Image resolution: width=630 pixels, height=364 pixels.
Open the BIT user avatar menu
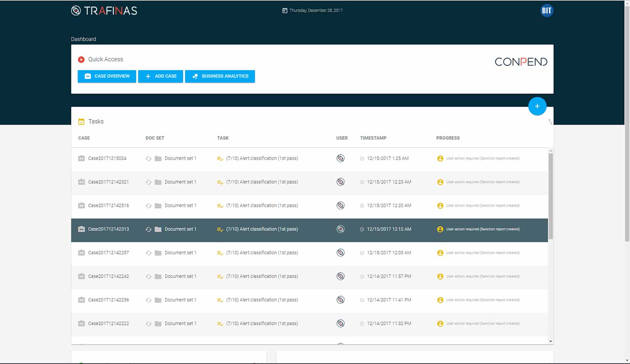pyautogui.click(x=546, y=11)
